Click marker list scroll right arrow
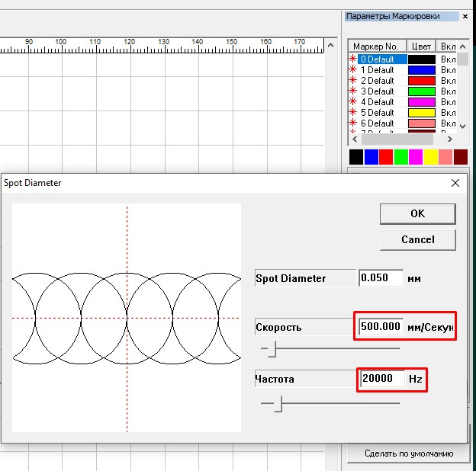Screen dimensions: 476x471 pos(449,139)
